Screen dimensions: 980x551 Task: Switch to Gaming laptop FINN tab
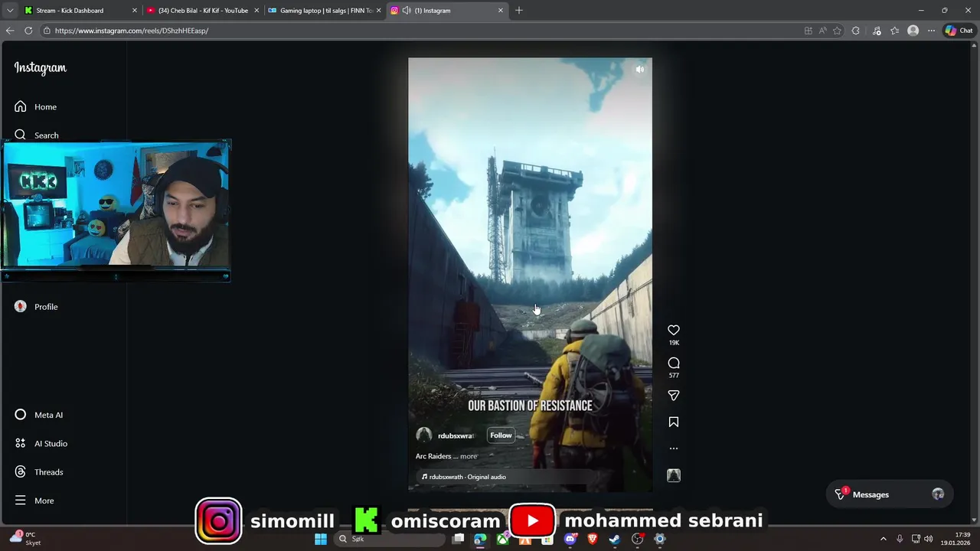click(x=325, y=11)
